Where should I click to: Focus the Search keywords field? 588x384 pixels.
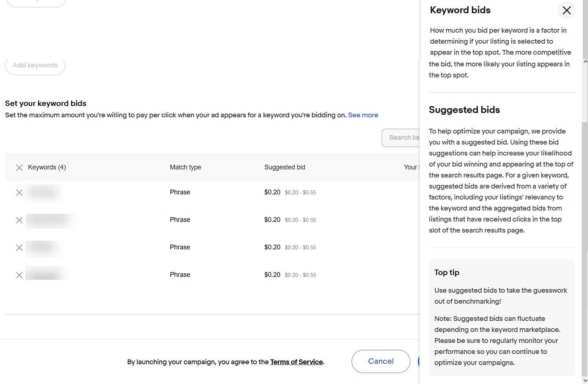click(x=401, y=138)
